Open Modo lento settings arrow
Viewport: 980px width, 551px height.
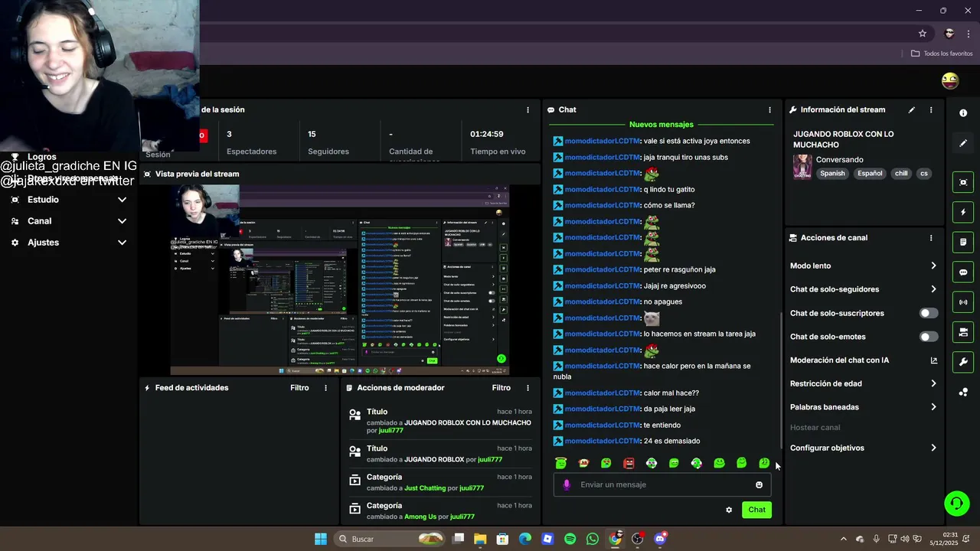(x=933, y=266)
